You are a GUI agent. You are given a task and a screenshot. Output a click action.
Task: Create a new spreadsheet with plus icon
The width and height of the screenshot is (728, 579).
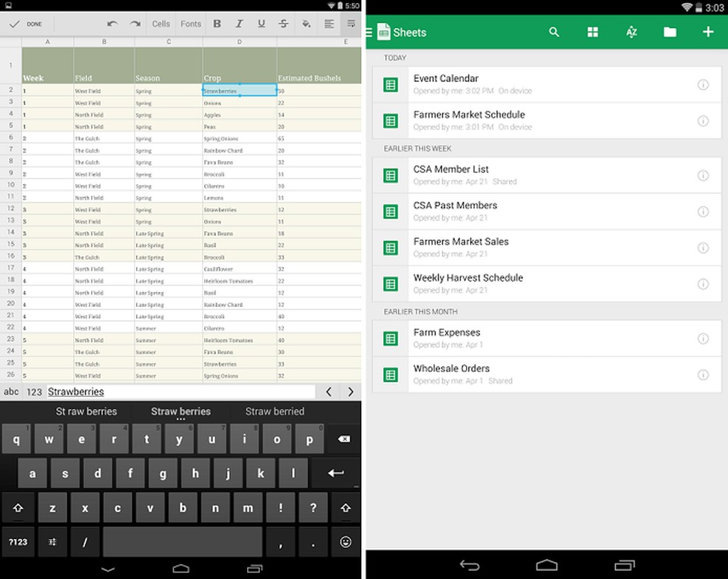[707, 32]
